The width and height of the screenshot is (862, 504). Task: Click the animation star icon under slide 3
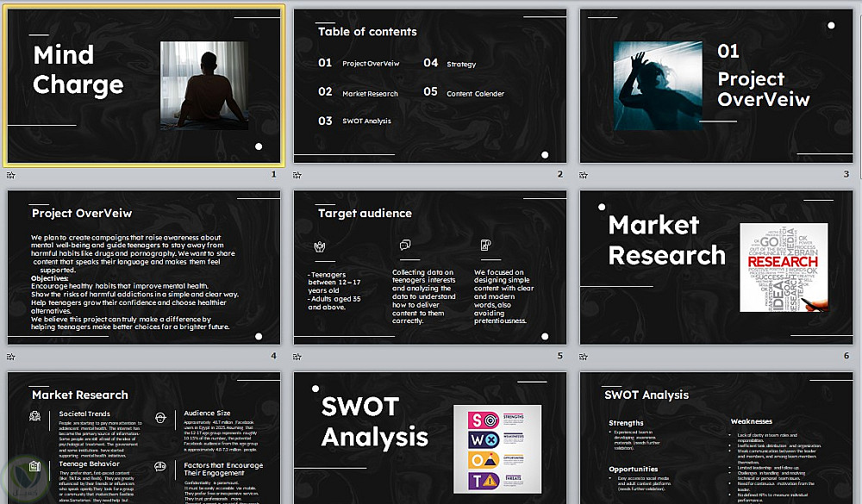point(584,176)
